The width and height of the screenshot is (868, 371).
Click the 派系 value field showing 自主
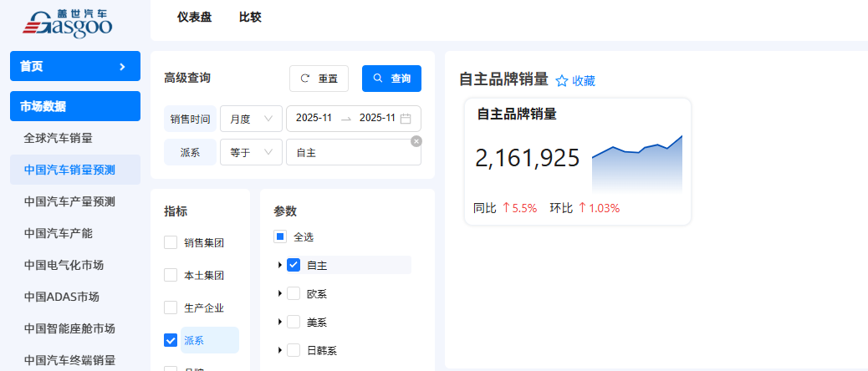pos(354,152)
